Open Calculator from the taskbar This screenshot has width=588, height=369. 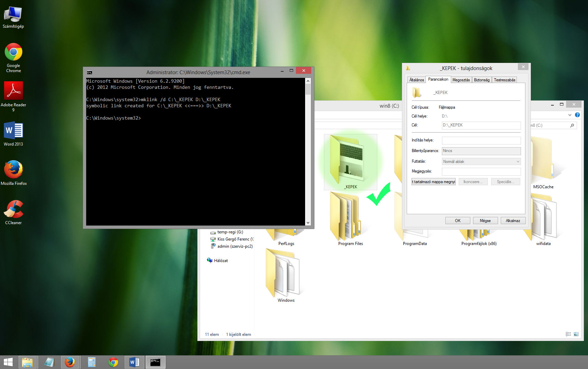tap(91, 362)
